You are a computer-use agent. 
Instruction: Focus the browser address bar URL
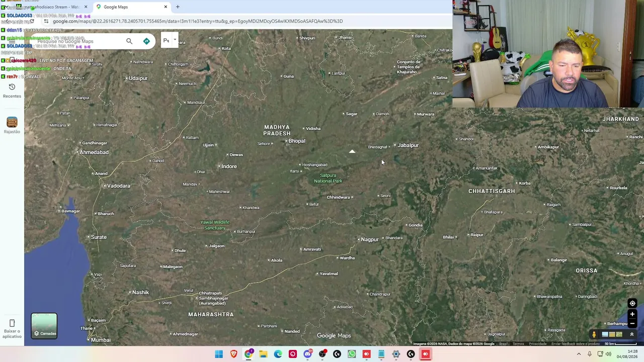(x=198, y=21)
